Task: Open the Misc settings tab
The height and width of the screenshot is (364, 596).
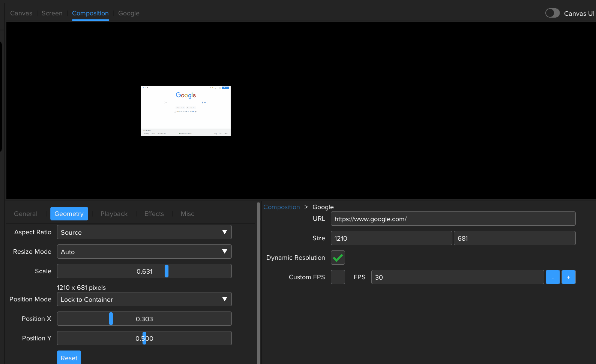Action: 187,214
